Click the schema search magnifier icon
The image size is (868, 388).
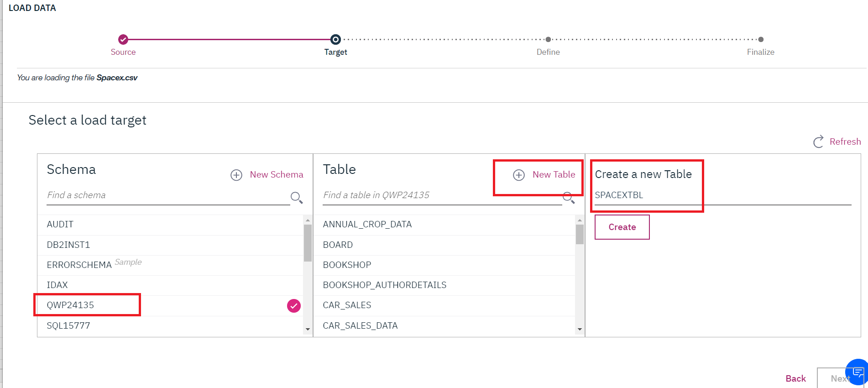point(297,198)
